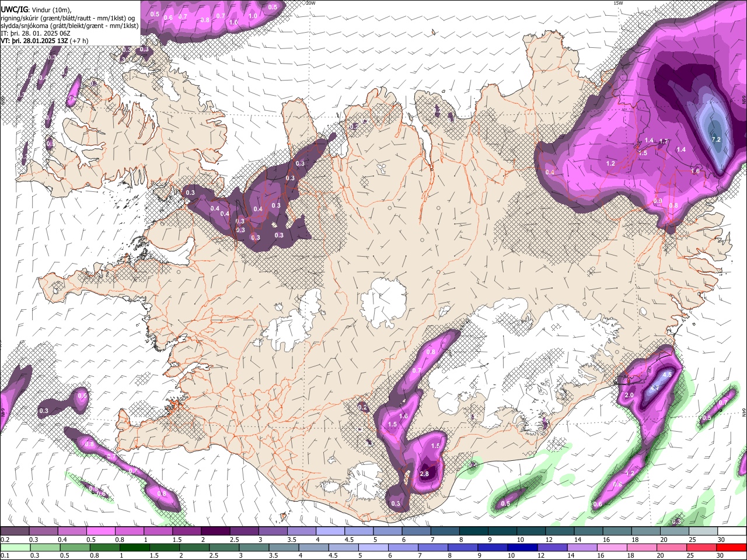Image resolution: width=747 pixels, height=560 pixels.
Task: Select the 'rigning/skúrir' legend description line
Action: pyautogui.click(x=68, y=17)
